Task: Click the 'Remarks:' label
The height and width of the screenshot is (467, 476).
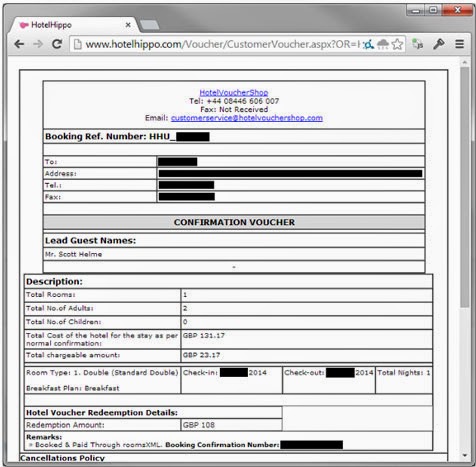Action: [x=44, y=437]
